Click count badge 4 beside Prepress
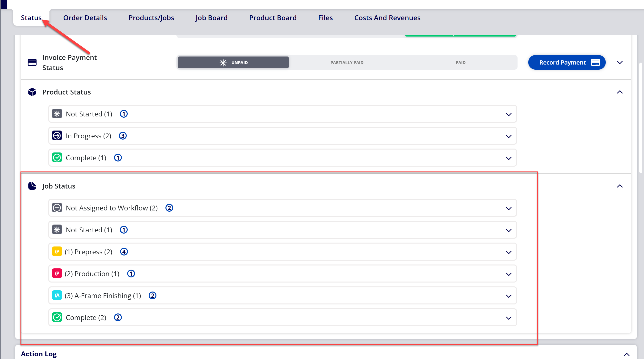The height and width of the screenshot is (359, 644). tap(124, 252)
